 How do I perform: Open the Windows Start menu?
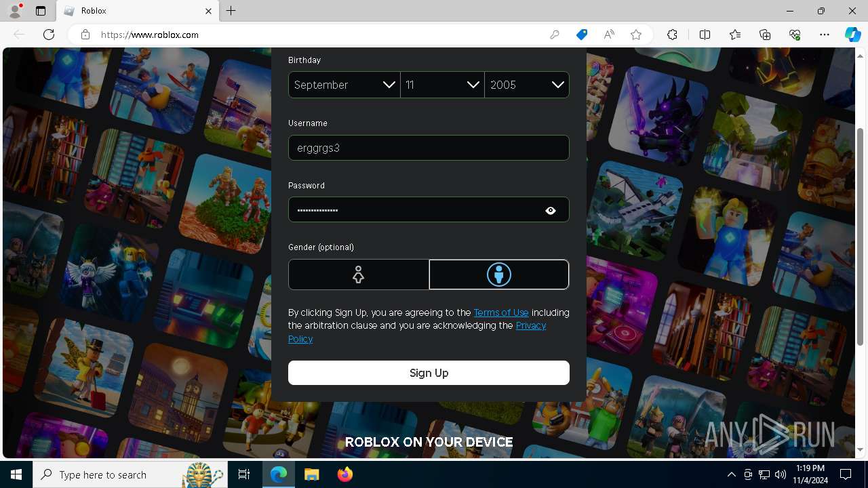click(16, 474)
